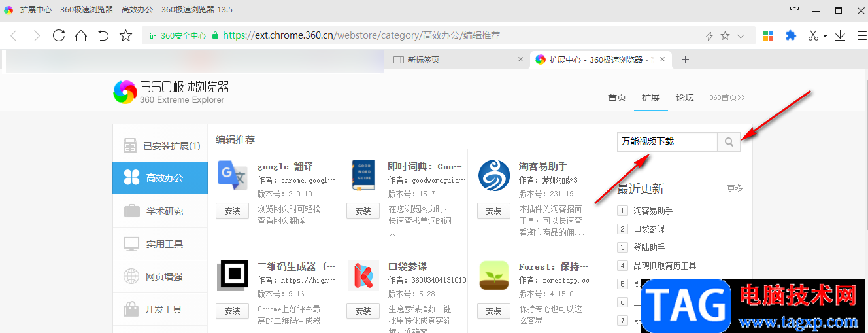Open the Forest: 保持 title link
The image size is (868, 333).
(x=554, y=266)
